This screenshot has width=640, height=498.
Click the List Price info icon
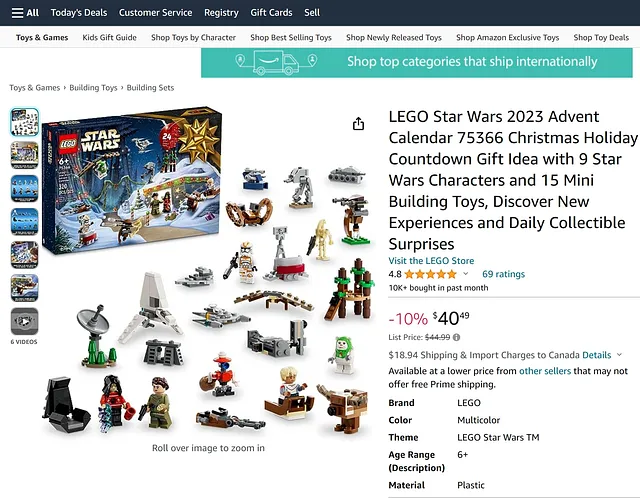[x=456, y=337]
